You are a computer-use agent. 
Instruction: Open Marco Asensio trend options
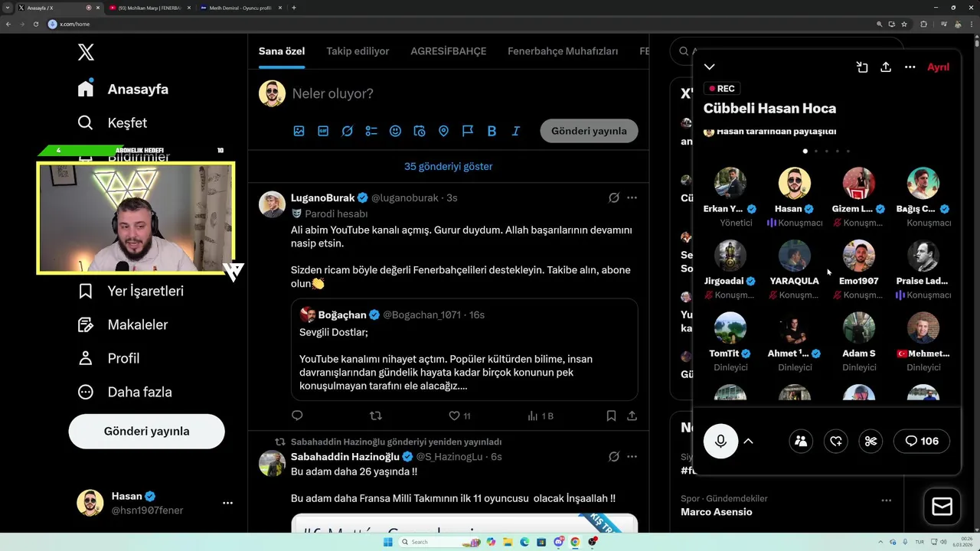click(886, 500)
